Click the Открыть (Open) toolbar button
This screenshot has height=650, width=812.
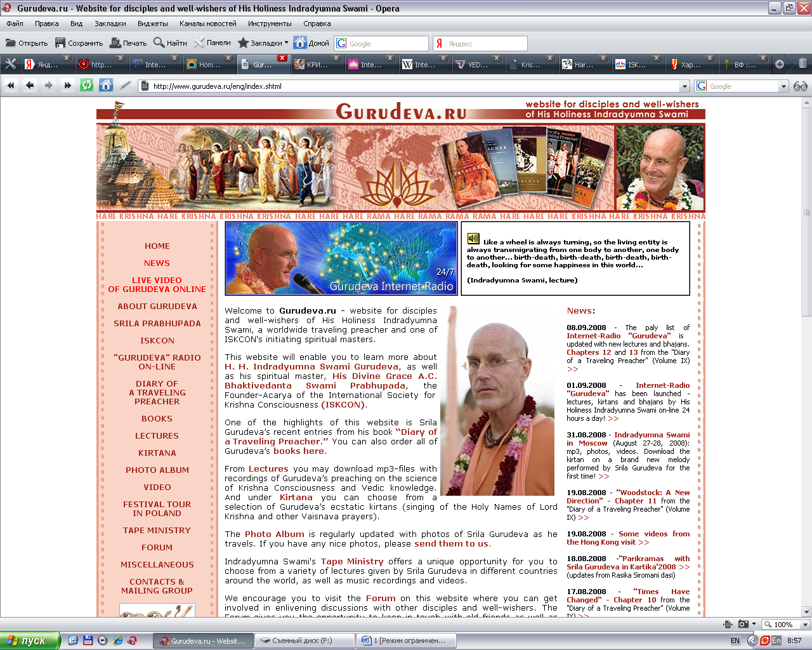[27, 43]
